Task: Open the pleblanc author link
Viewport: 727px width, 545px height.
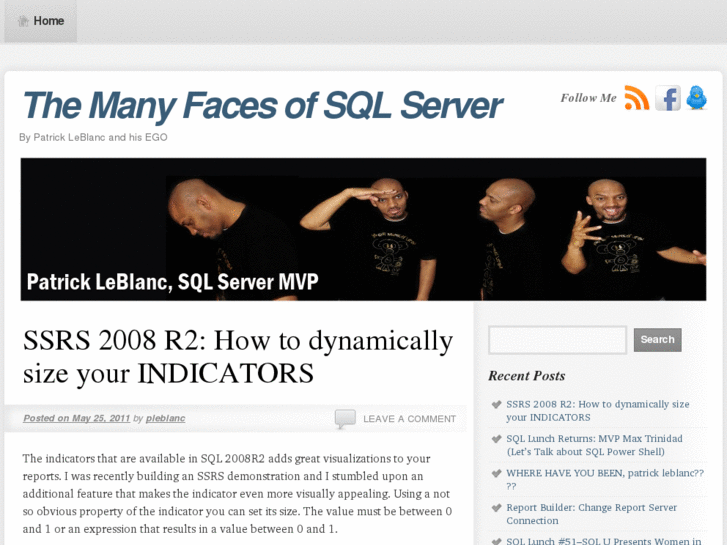Action: (x=166, y=418)
